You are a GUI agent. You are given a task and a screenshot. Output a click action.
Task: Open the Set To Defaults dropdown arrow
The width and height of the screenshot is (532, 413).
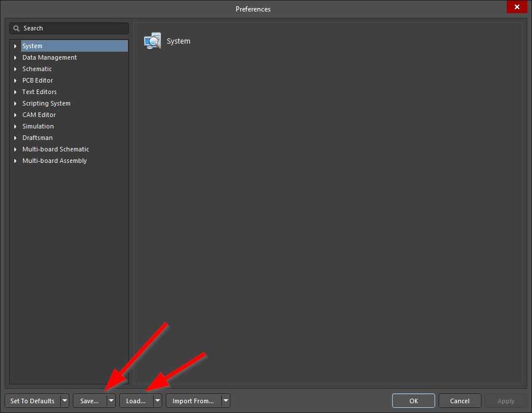pos(65,401)
